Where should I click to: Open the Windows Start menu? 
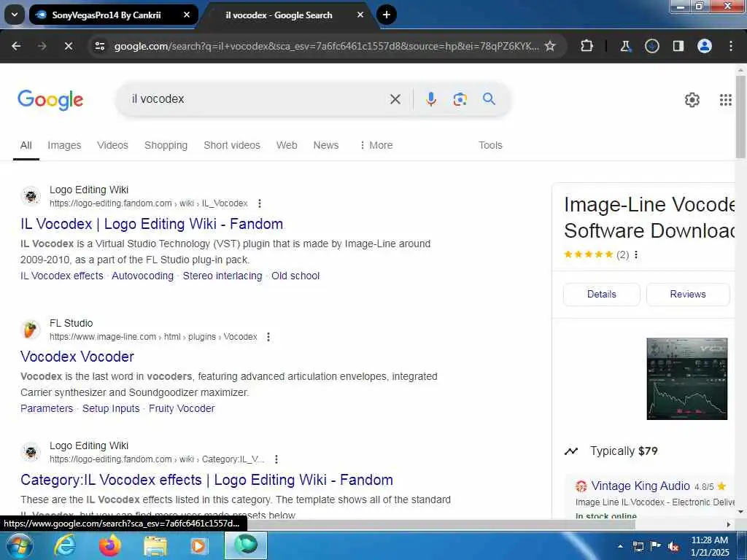pyautogui.click(x=18, y=545)
